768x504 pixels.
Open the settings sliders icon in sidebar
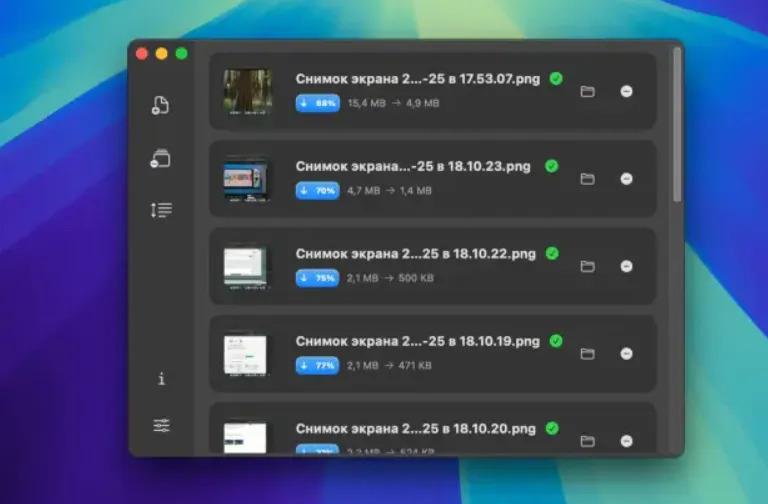click(x=162, y=425)
